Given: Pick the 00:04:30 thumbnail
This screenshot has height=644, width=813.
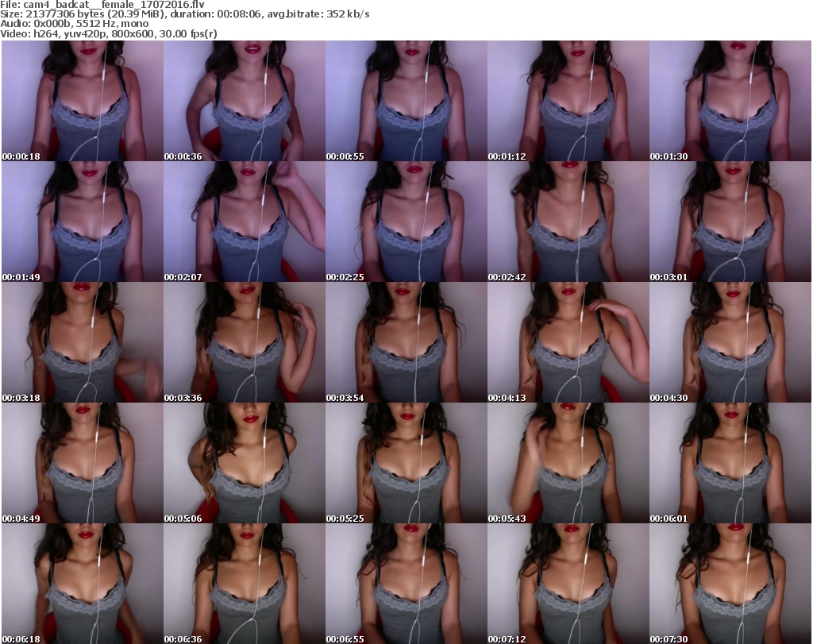Looking at the screenshot, I should [x=730, y=342].
